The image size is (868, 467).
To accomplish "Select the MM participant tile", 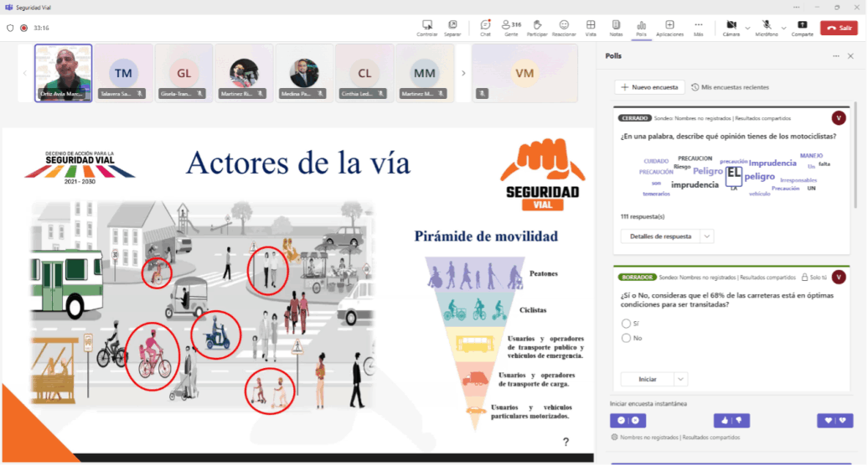I will coord(425,73).
